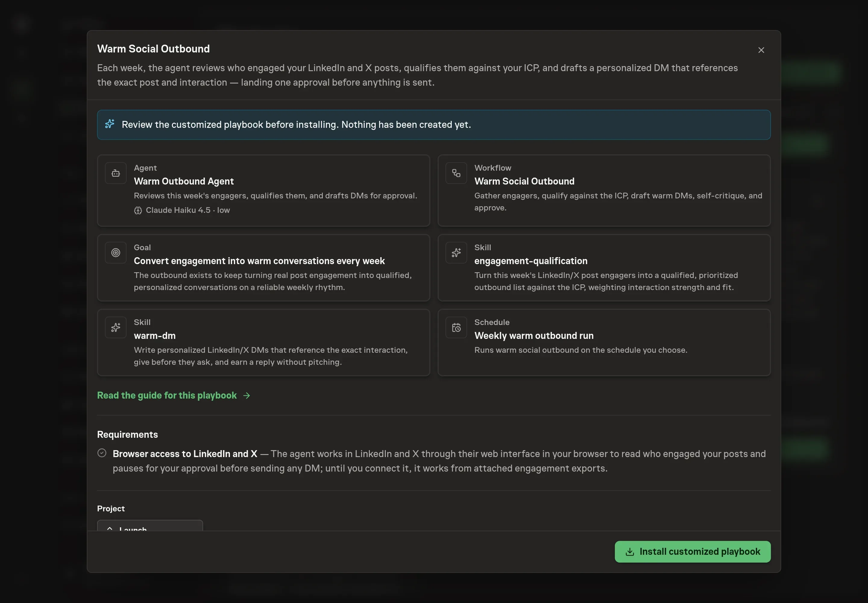Image resolution: width=868 pixels, height=603 pixels.
Task: Click the sparkle icon beside warm-dm skill
Action: [x=115, y=327]
